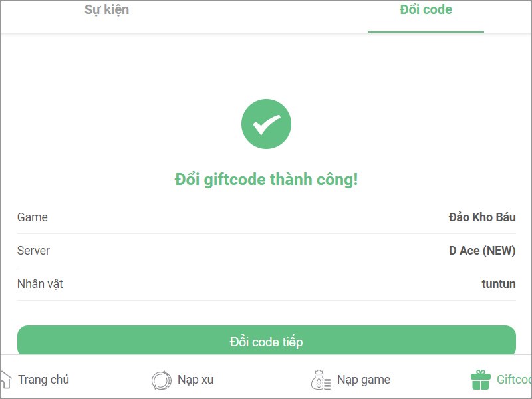Click the home icon in bottom navigation
Viewport: 532px width, 399px height.
(5, 380)
